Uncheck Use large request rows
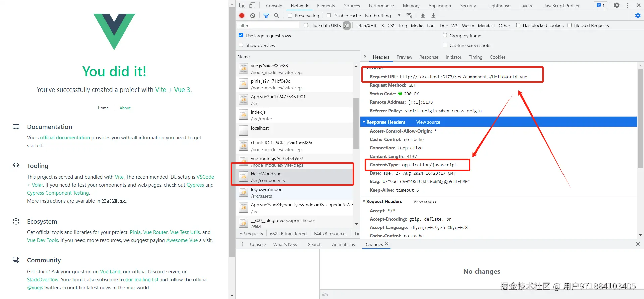This screenshot has width=644, height=299. coord(241,35)
